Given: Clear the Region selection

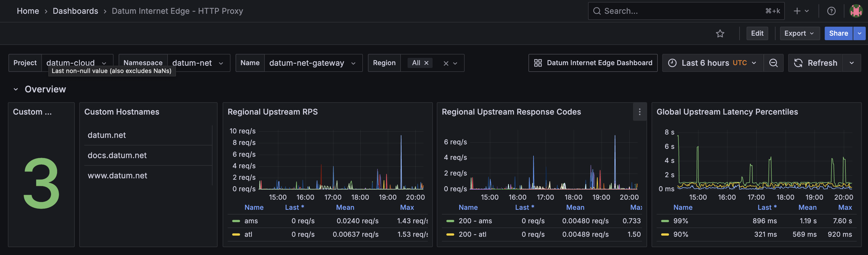Looking at the screenshot, I should [x=446, y=63].
